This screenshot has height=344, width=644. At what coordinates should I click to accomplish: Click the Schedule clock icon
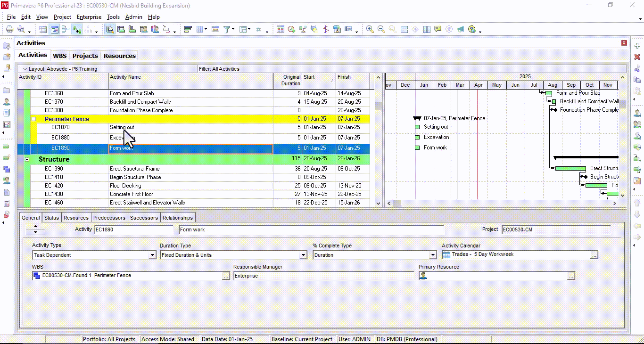tap(292, 29)
